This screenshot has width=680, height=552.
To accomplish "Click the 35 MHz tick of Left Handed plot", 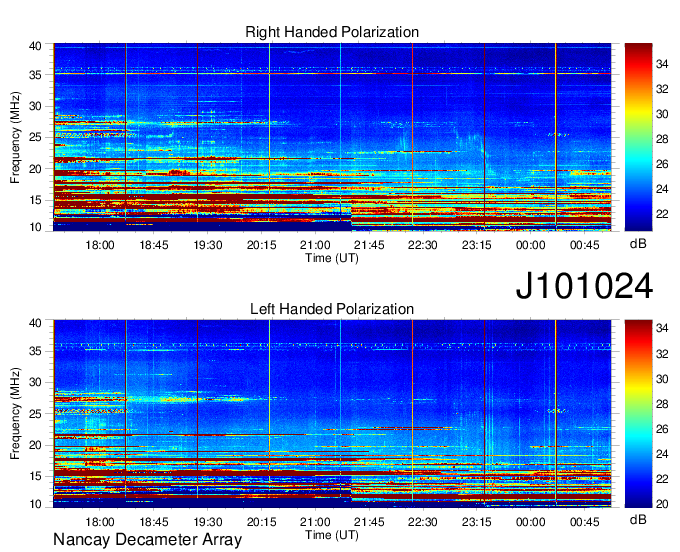I will pos(35,351).
